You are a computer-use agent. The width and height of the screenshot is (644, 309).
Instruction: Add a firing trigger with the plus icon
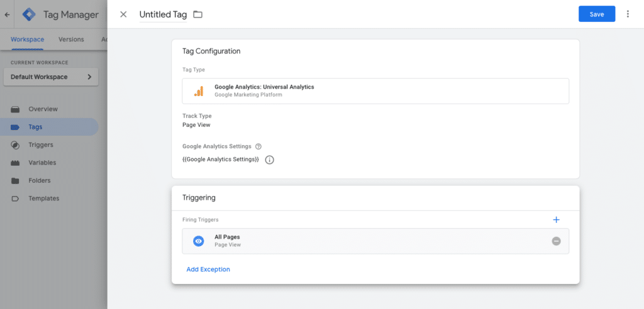pyautogui.click(x=556, y=220)
